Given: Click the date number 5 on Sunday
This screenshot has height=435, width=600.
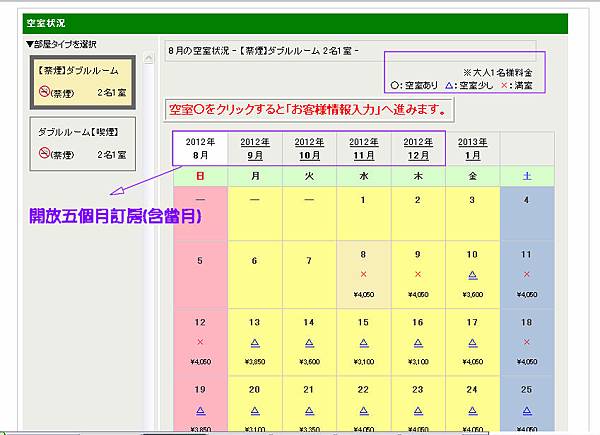Looking at the screenshot, I should pyautogui.click(x=200, y=261).
